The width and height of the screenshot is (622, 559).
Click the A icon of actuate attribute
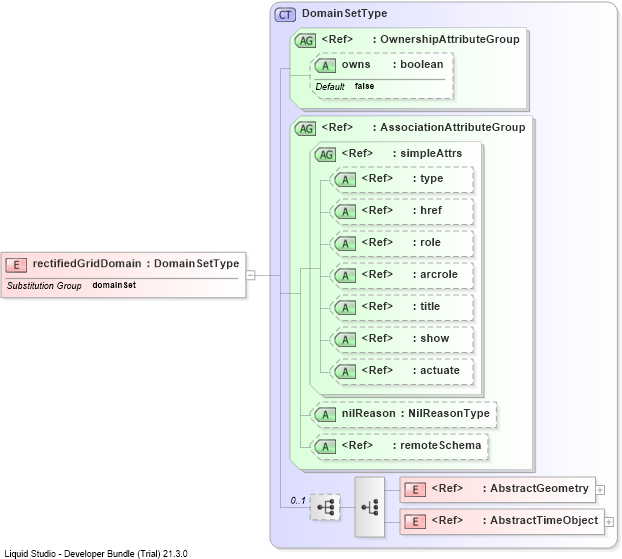(x=345, y=371)
